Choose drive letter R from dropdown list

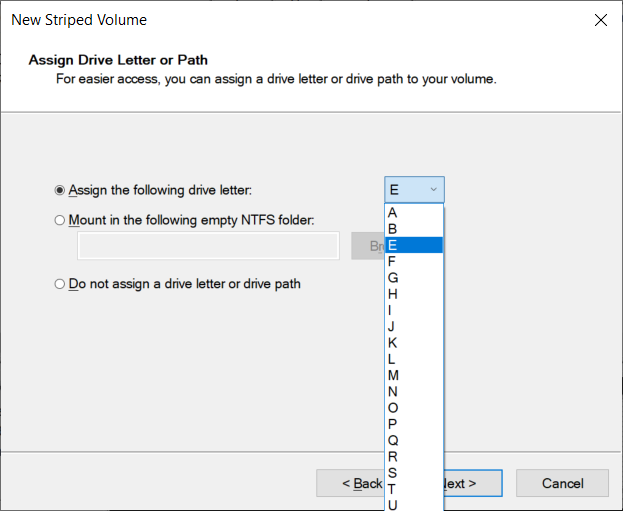(414, 457)
